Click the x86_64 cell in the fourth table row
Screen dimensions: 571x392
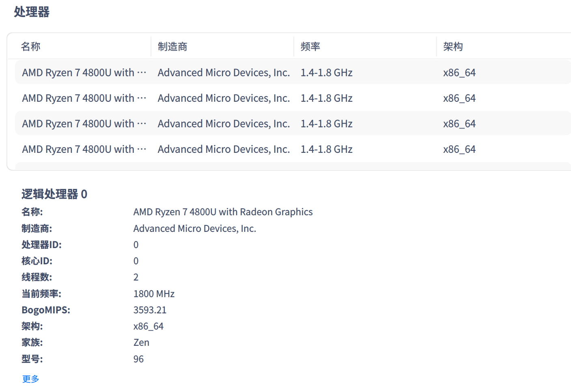click(459, 149)
